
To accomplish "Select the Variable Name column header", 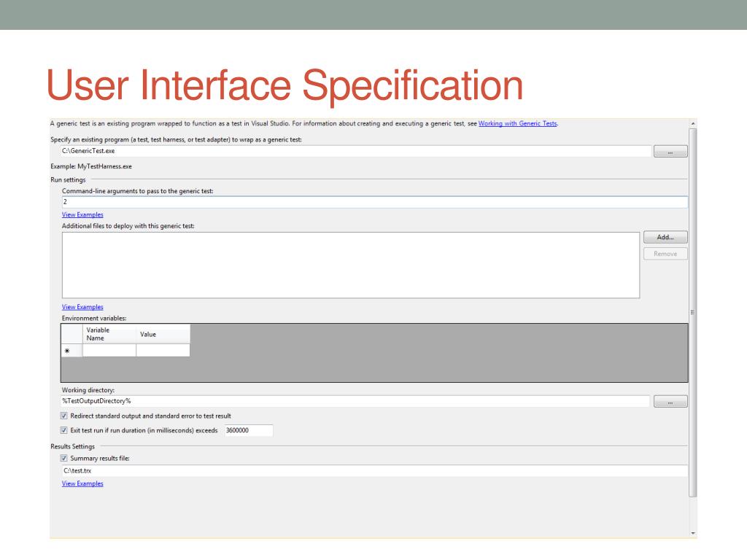I will point(109,334).
